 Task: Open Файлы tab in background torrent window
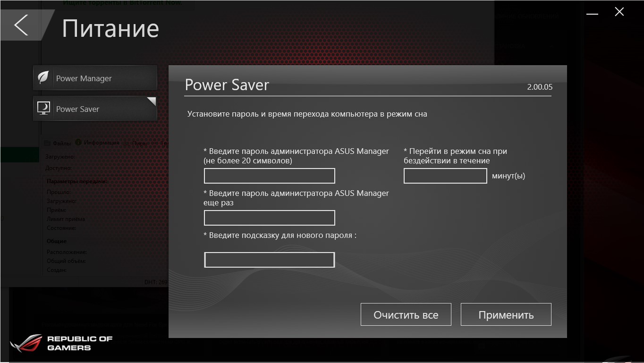click(58, 143)
